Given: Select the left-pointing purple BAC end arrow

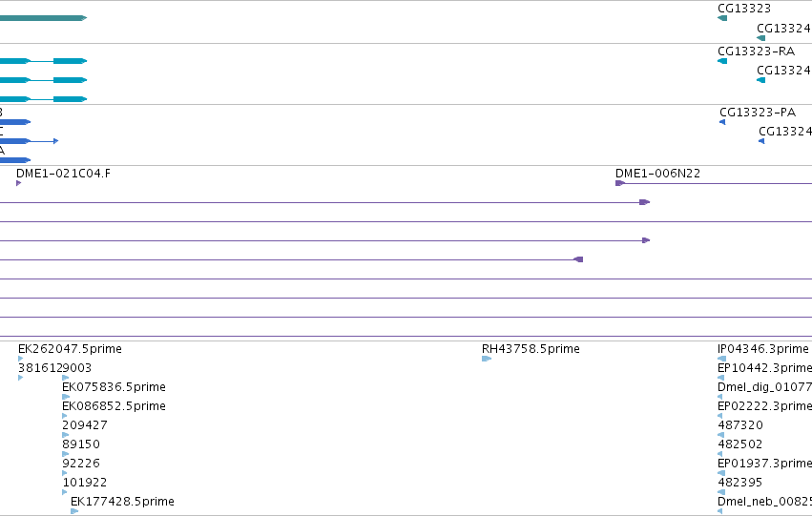Looking at the screenshot, I should pyautogui.click(x=579, y=259).
